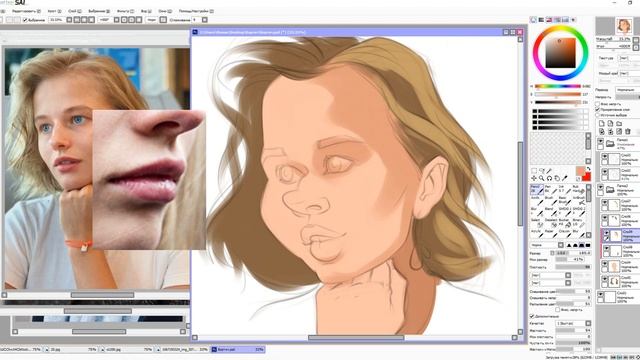Choose the Brush preset in tool tray

click(551, 201)
